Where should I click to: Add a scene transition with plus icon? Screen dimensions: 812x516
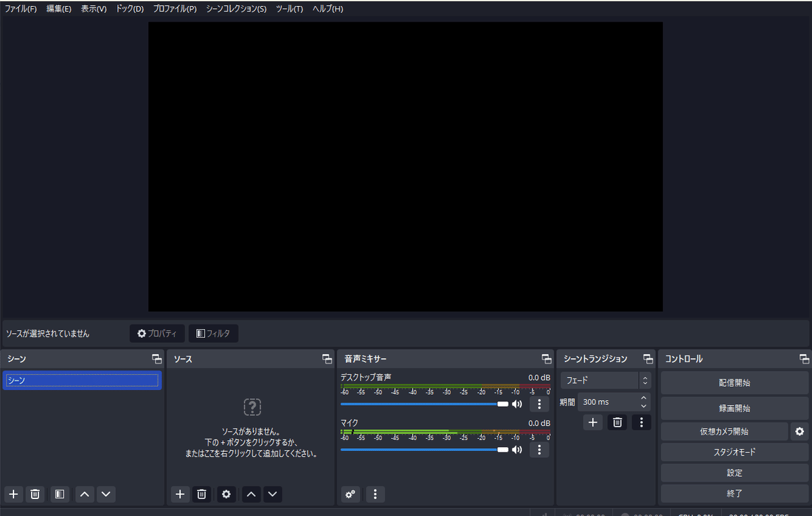[593, 423]
